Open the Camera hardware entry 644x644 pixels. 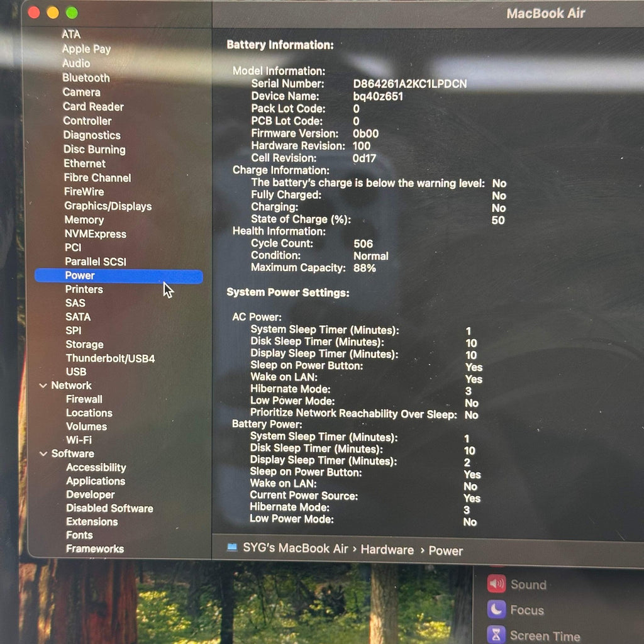coord(81,92)
